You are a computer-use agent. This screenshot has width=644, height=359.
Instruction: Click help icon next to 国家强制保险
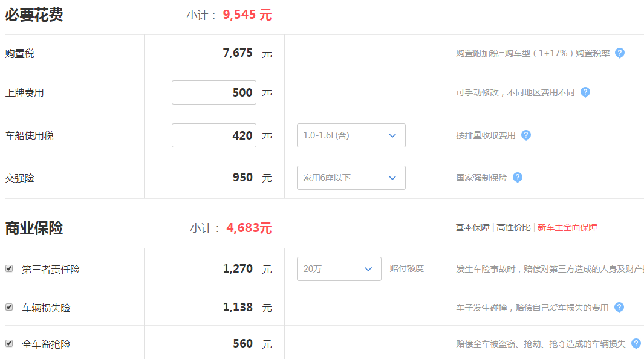tap(518, 177)
